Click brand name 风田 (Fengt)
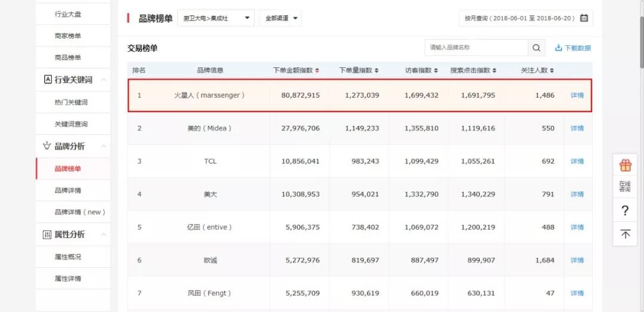The height and width of the screenshot is (312, 644). pos(210,293)
